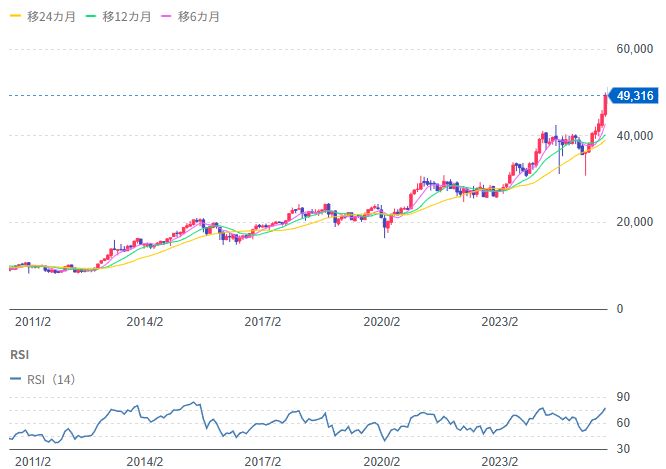
Task: Toggle the 移6カ月 moving average legend
Action: (x=197, y=17)
